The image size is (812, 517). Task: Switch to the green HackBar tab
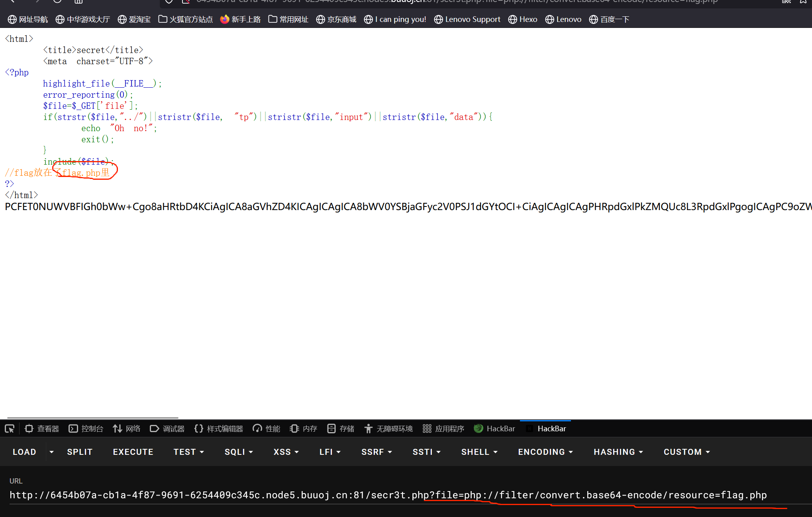[x=494, y=429]
